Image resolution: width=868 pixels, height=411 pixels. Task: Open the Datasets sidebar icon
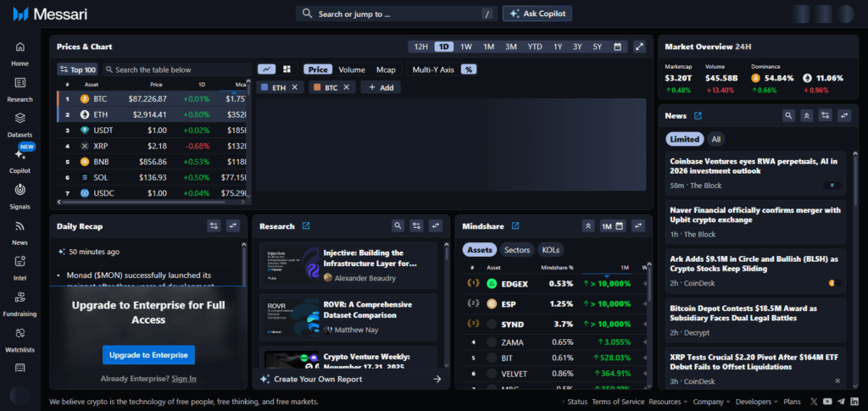pyautogui.click(x=19, y=118)
